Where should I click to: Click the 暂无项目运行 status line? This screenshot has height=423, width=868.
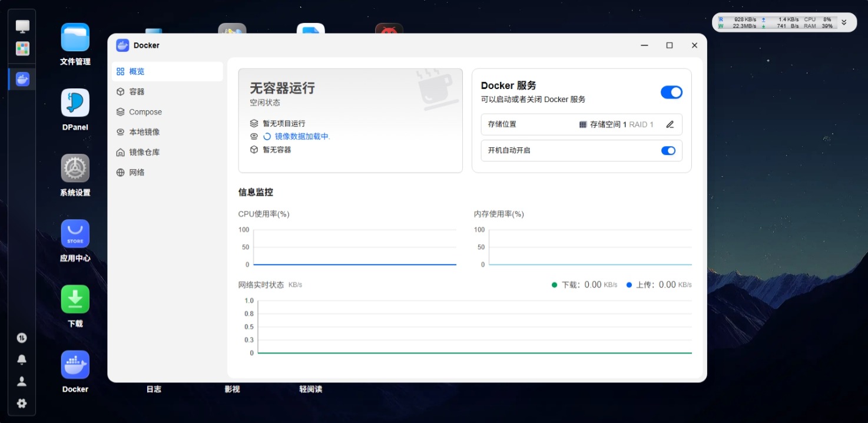pos(284,123)
